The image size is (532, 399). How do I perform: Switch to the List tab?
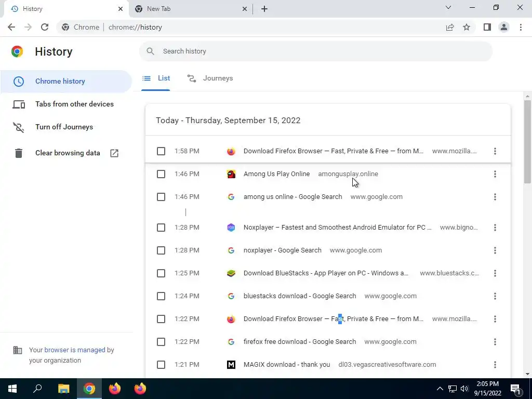click(156, 78)
